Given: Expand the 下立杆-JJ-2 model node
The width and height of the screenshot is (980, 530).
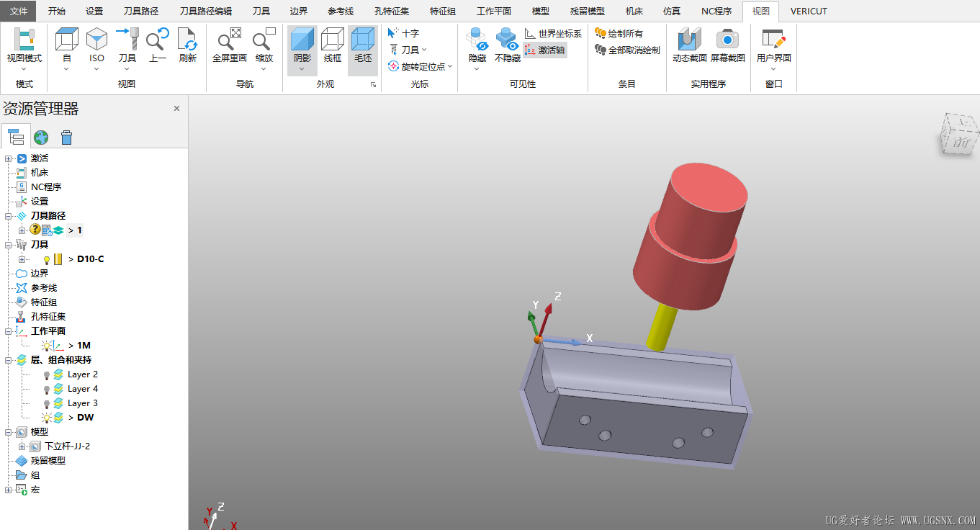Looking at the screenshot, I should [x=22, y=446].
